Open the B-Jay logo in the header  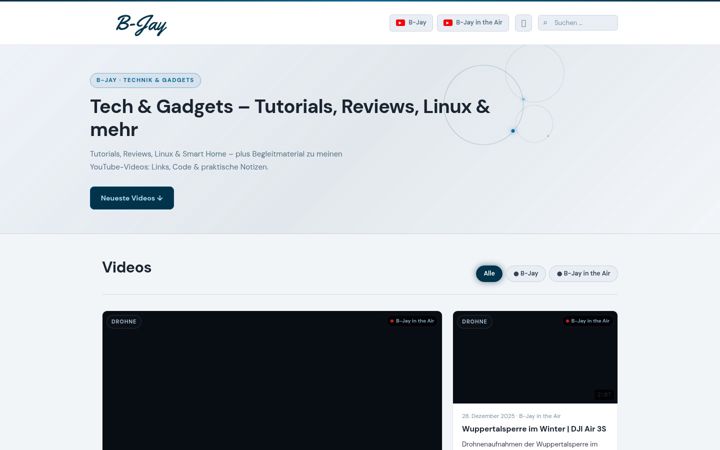click(x=141, y=24)
